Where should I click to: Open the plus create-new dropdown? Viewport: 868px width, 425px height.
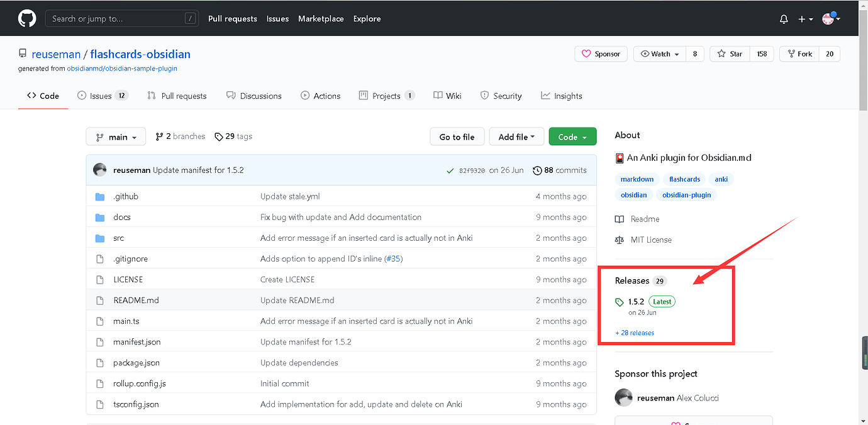[x=805, y=19]
